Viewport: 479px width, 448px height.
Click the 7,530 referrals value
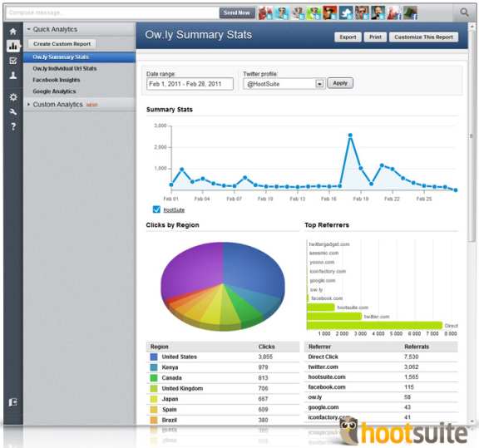click(411, 357)
